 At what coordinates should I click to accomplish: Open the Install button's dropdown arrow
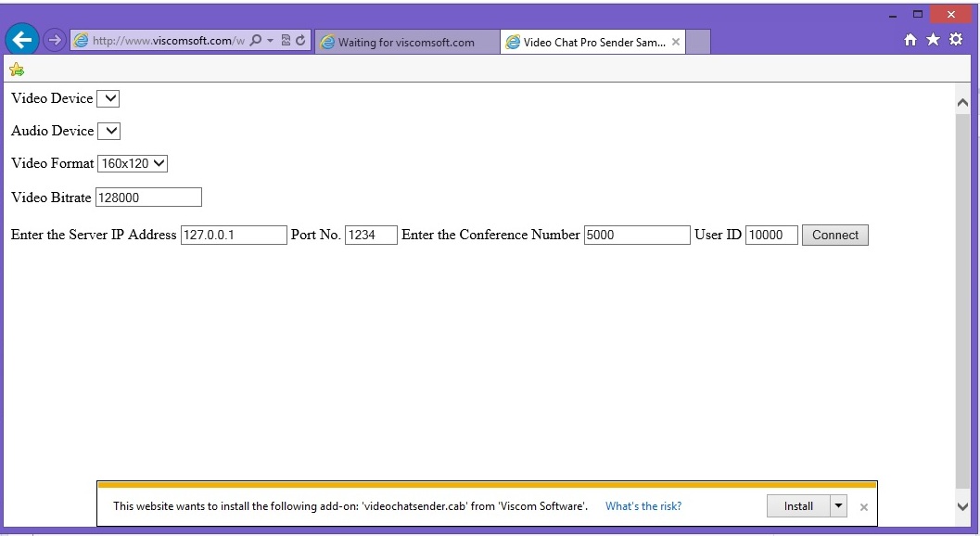click(x=838, y=506)
